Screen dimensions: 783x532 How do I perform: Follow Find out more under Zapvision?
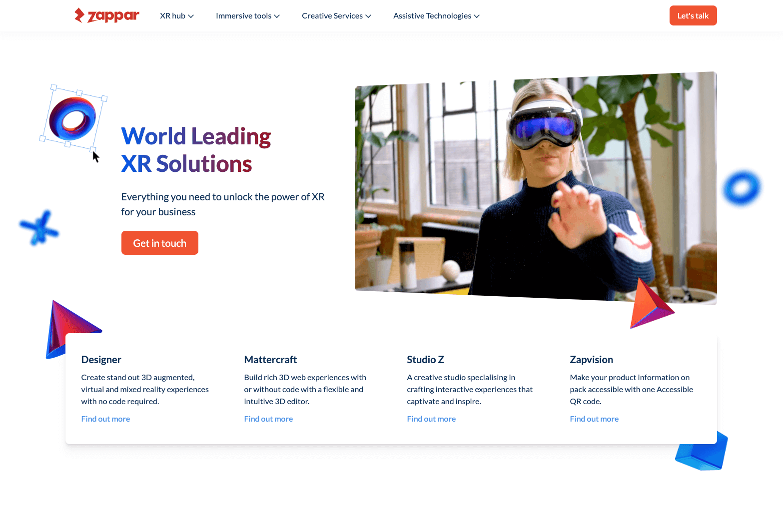[594, 419]
